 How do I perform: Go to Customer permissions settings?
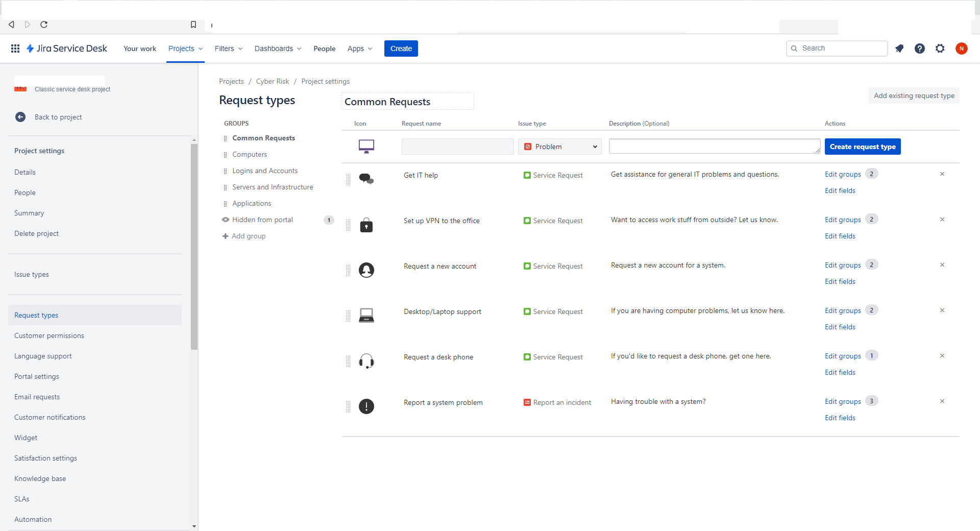[x=49, y=335]
